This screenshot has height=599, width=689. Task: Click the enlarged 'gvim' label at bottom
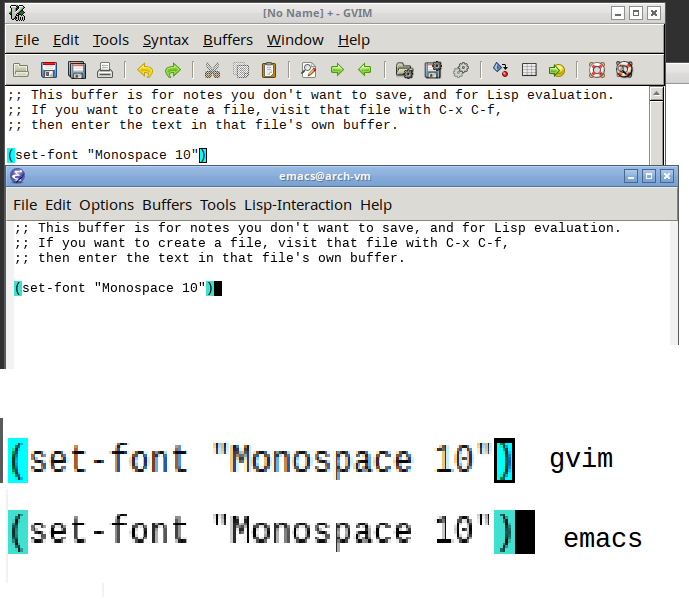581,459
